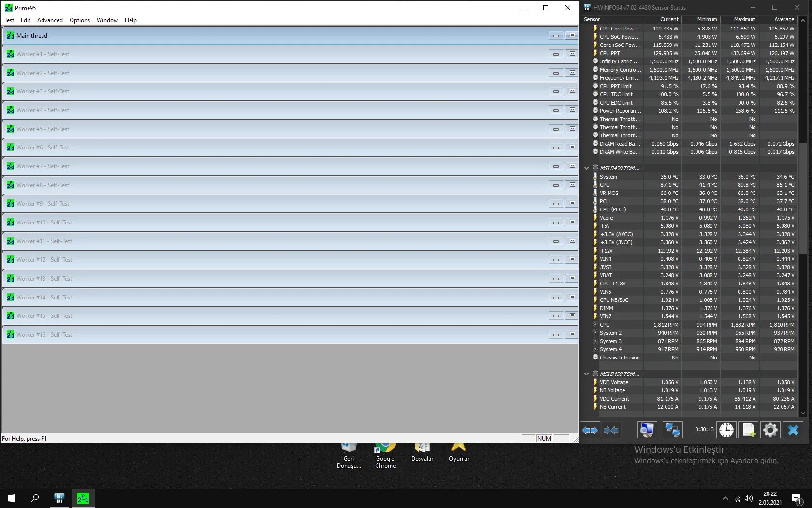Viewport: 812px width, 508px height.
Task: Open the Options menu in Prime95
Action: tap(80, 20)
